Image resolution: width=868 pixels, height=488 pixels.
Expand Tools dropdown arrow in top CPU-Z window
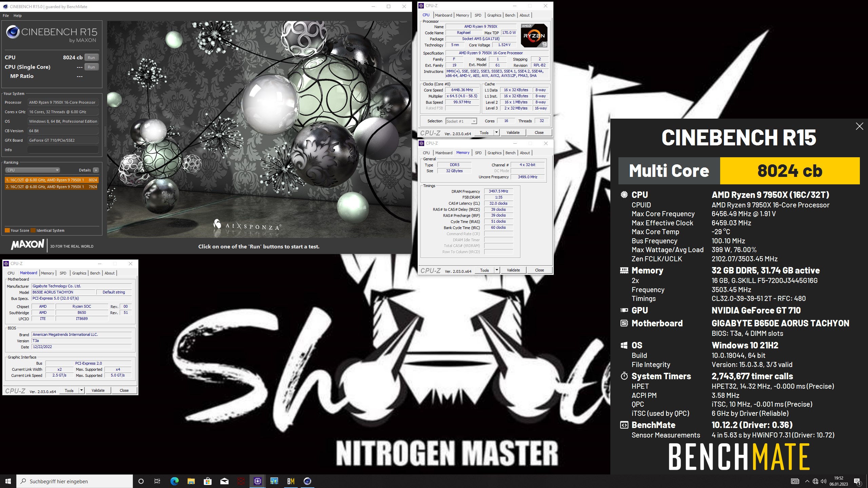(x=496, y=133)
